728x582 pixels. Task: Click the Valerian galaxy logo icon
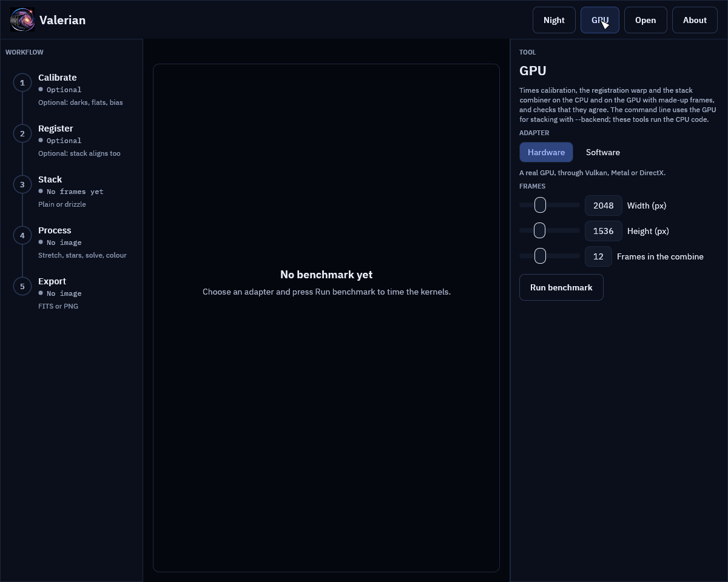(22, 20)
